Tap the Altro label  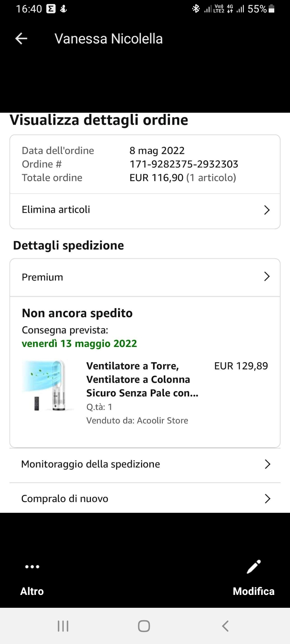(x=32, y=591)
